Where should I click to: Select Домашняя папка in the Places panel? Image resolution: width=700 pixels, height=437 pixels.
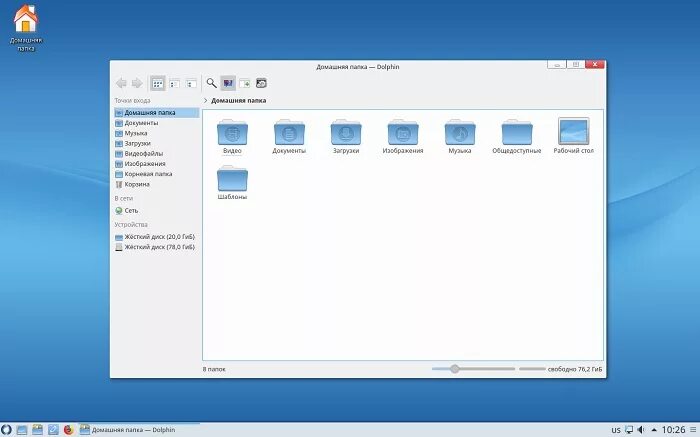tap(156, 112)
